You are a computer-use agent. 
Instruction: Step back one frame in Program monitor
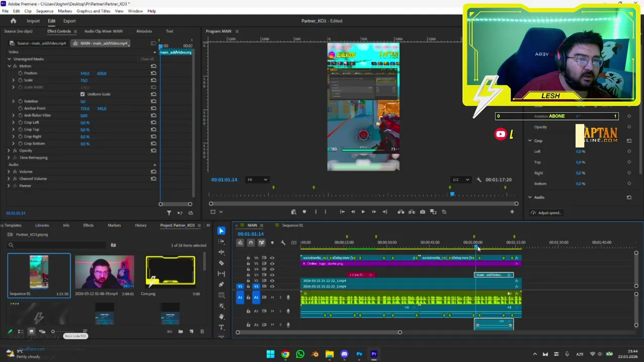tap(353, 212)
